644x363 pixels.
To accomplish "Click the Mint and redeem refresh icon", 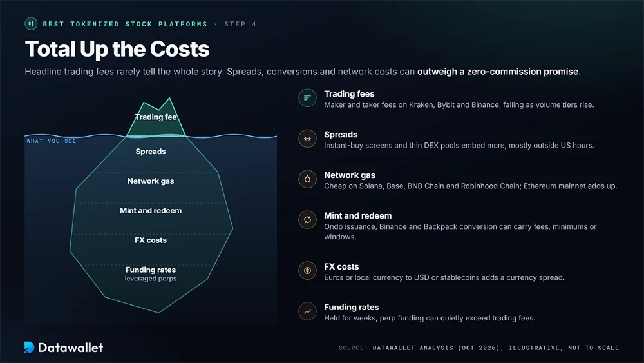I will tap(307, 220).
